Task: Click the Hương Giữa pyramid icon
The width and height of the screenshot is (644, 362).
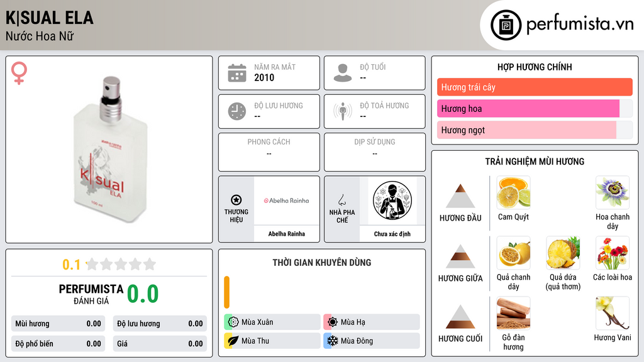Action: [x=460, y=256]
